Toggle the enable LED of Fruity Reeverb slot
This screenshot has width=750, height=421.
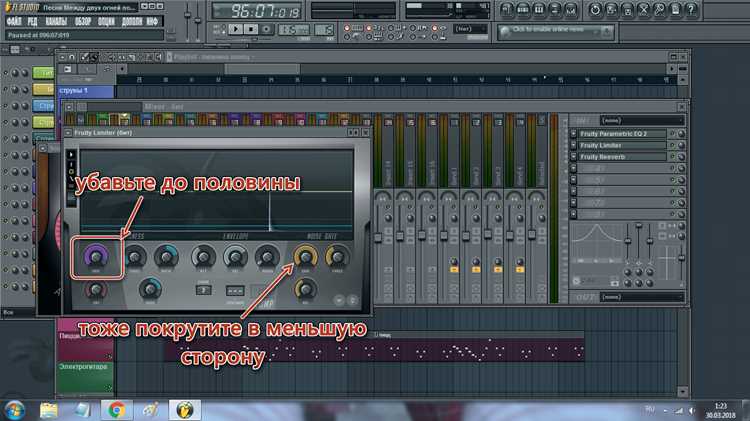pos(672,157)
